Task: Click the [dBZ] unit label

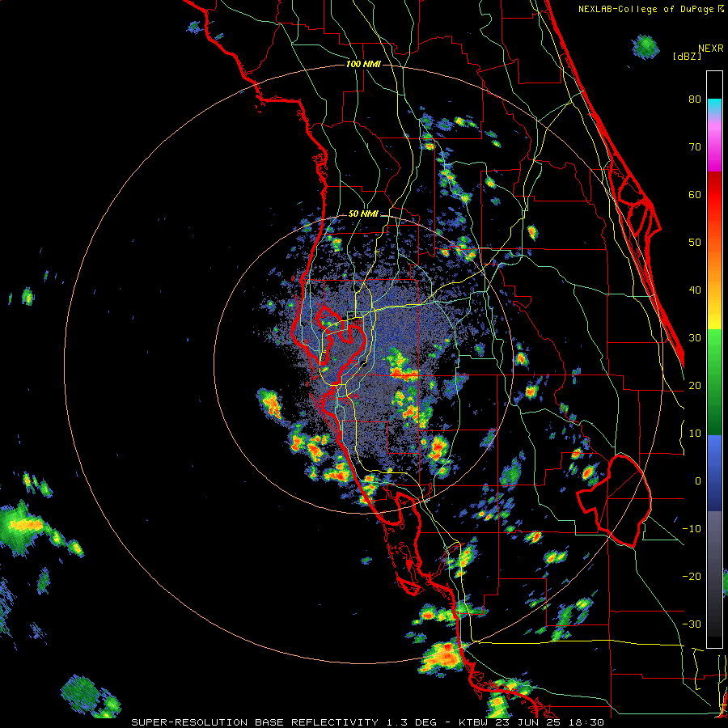Action: [x=687, y=56]
